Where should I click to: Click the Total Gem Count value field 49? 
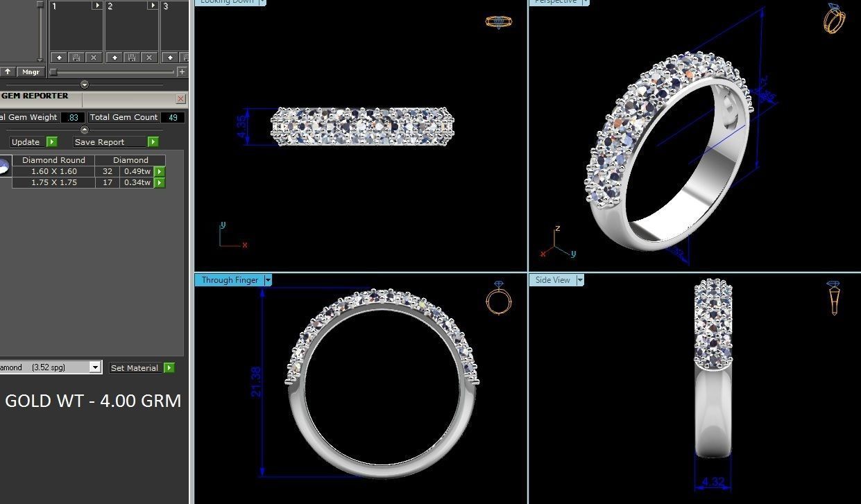173,117
